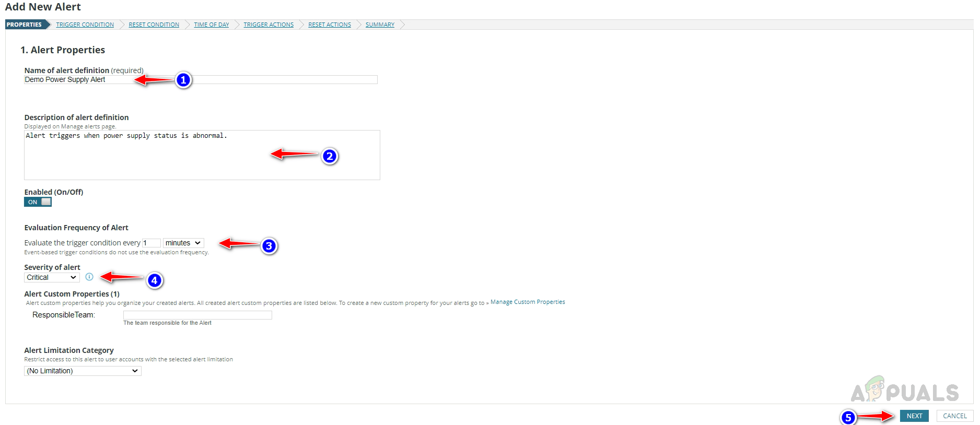Click the evaluation frequency number field
980x425 pixels.
(151, 243)
